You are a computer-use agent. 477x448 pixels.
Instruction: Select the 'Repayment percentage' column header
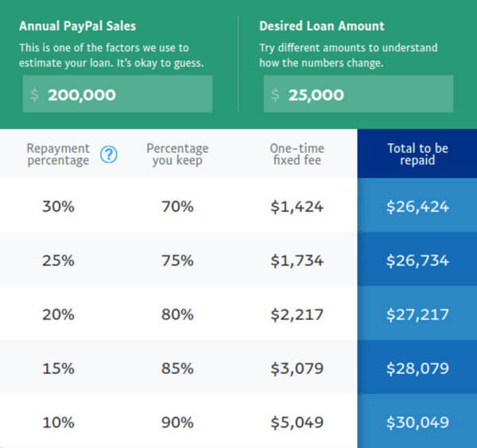[x=58, y=154]
